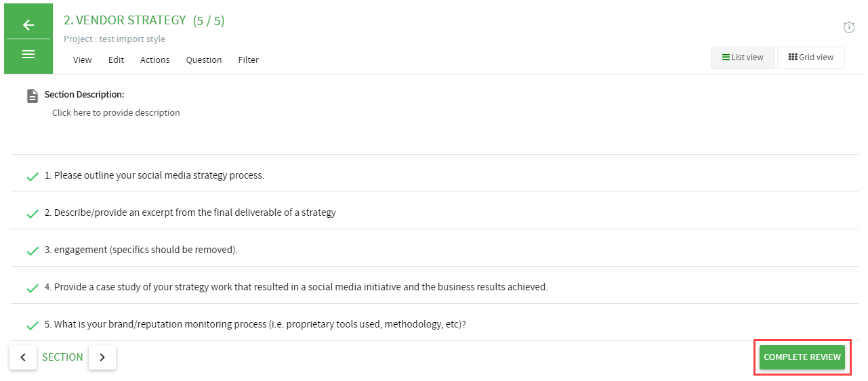
Task: Click the section description document icon
Action: pyautogui.click(x=33, y=96)
